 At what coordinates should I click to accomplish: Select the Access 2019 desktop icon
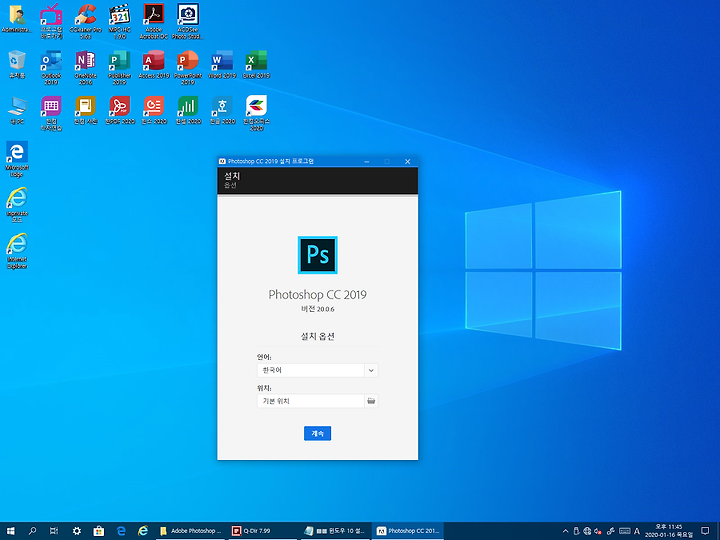pyautogui.click(x=154, y=65)
